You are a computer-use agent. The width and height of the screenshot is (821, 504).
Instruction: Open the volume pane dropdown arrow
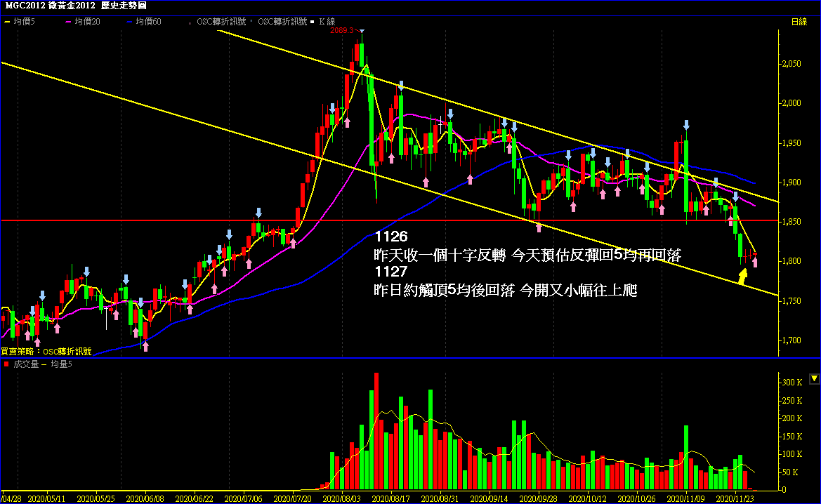tap(814, 378)
